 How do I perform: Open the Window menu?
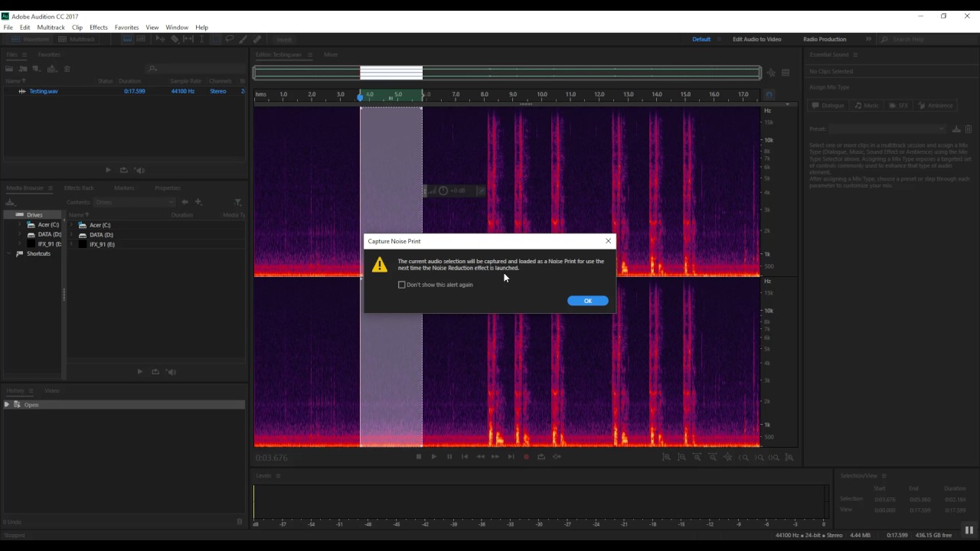coord(177,28)
